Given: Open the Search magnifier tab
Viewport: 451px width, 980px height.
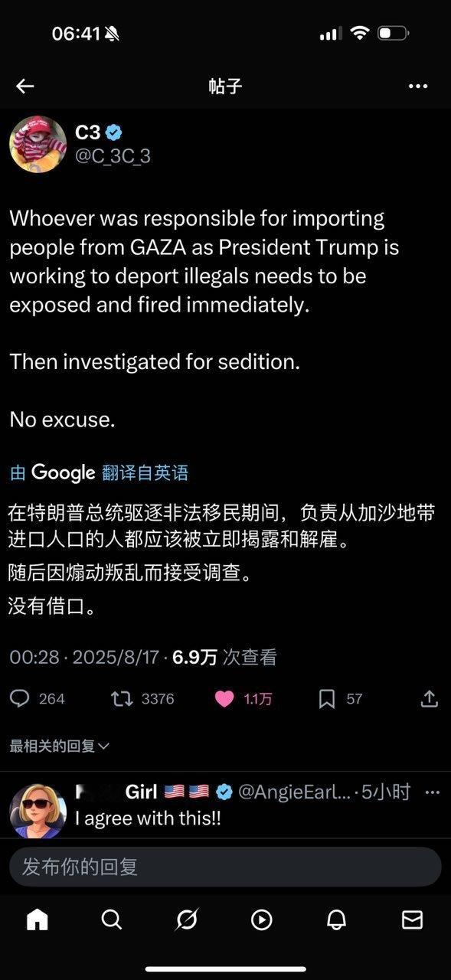Looking at the screenshot, I should (112, 920).
